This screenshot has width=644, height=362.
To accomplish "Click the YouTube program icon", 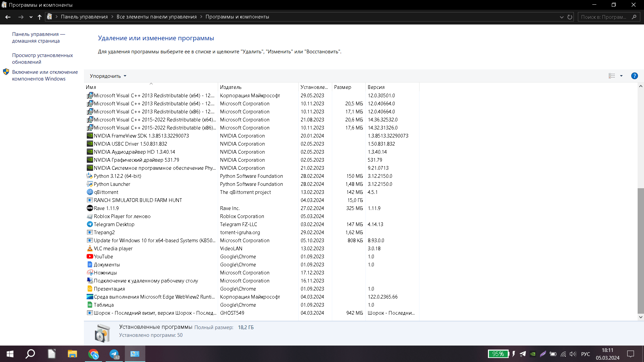I will click(x=90, y=257).
